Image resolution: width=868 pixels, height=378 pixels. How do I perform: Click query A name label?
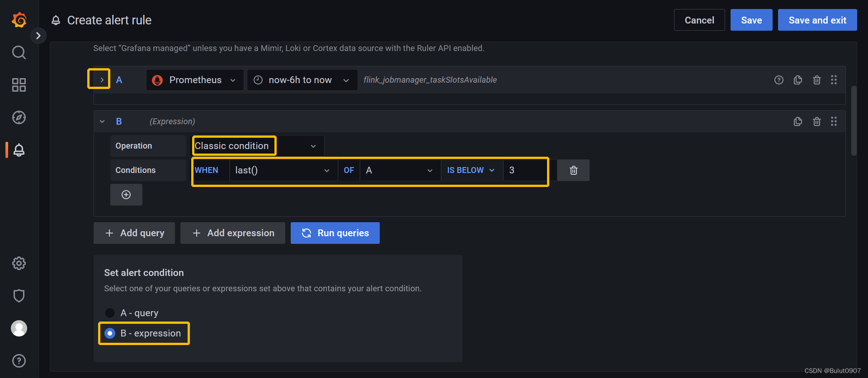(x=119, y=80)
